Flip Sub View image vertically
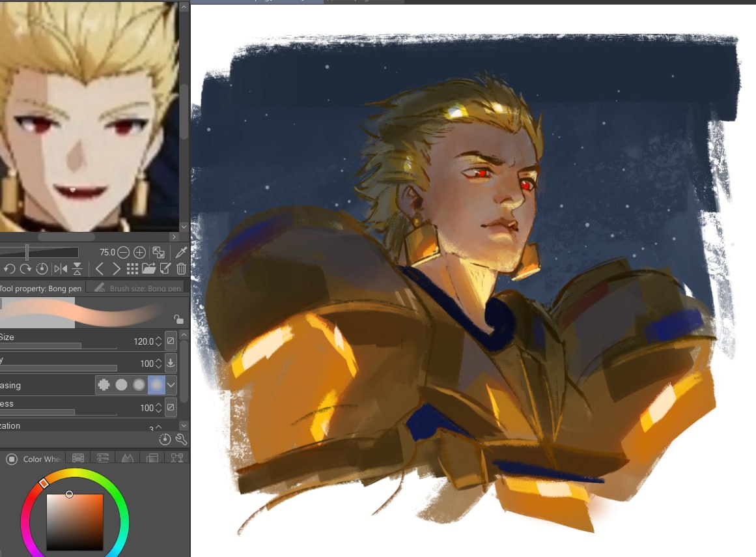Image resolution: width=756 pixels, height=557 pixels. click(77, 268)
